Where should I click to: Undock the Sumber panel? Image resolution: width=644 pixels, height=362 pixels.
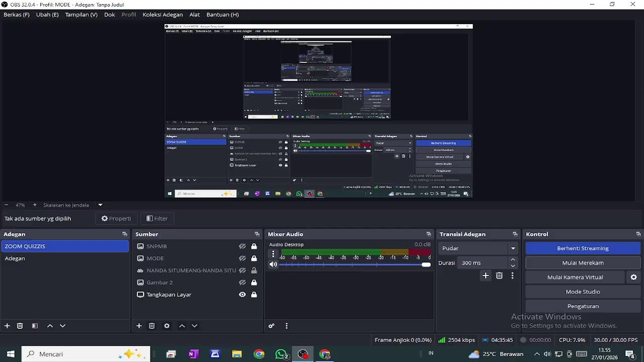coord(257,234)
